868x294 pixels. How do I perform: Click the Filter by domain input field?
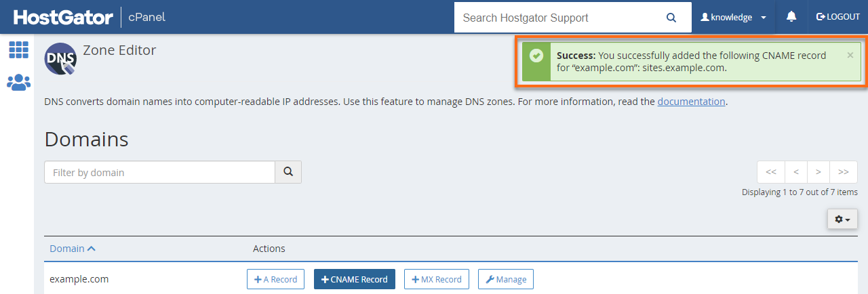pos(159,172)
